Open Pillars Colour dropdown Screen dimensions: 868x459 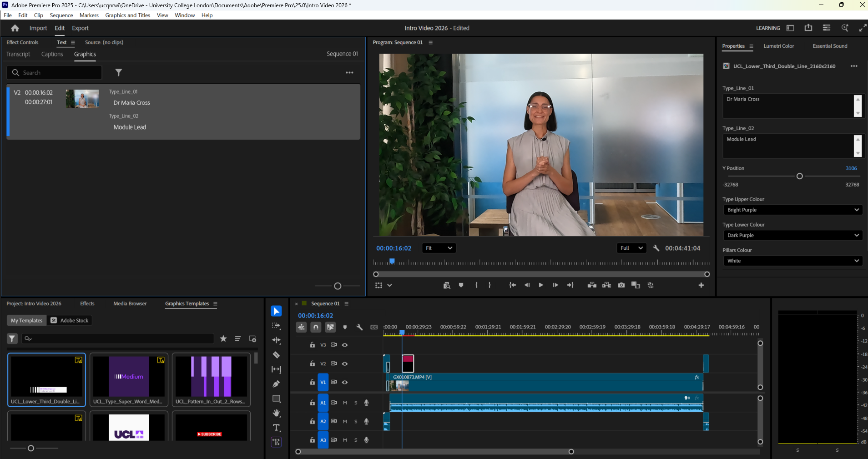point(793,261)
